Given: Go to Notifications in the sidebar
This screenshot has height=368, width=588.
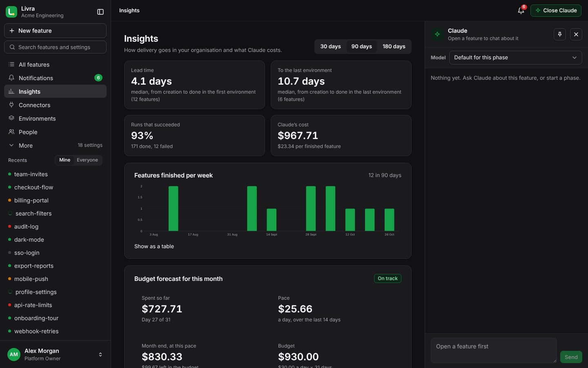Looking at the screenshot, I should click(55, 78).
